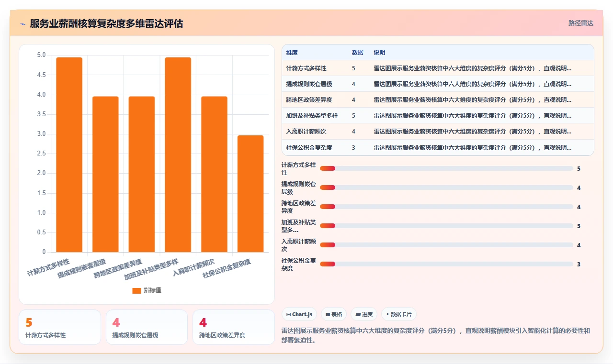Click the 5.0 y-axis label
613x364 pixels.
click(42, 55)
